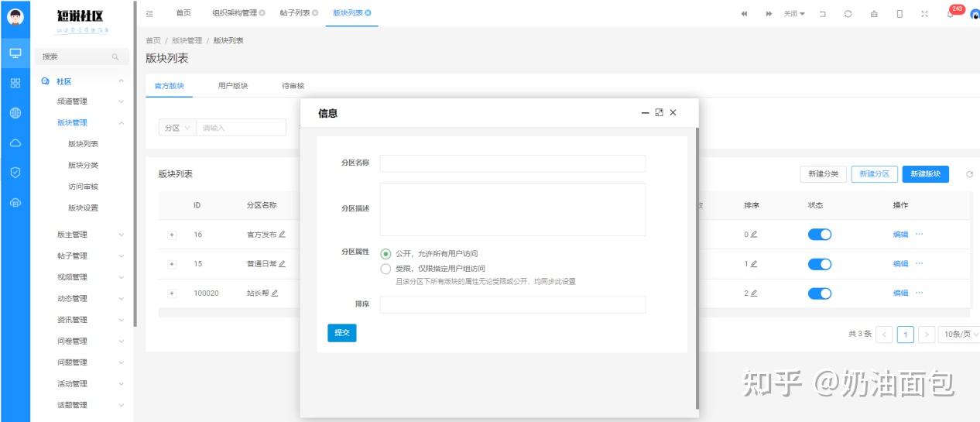Select the 待审核 tab

[293, 86]
